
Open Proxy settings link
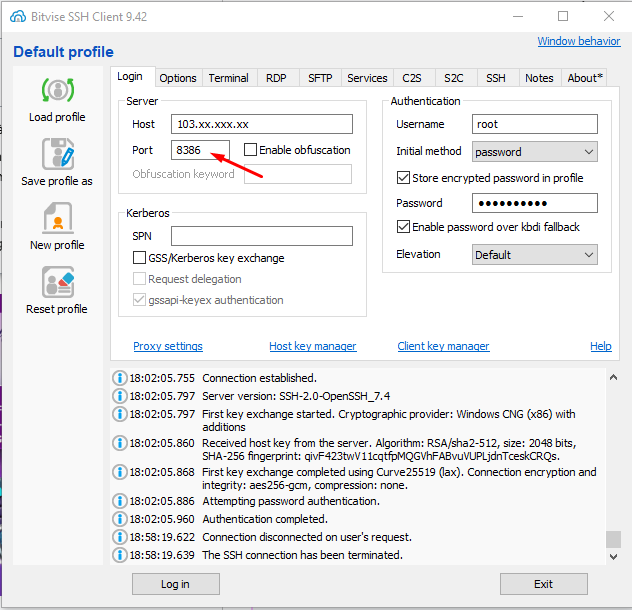point(168,346)
